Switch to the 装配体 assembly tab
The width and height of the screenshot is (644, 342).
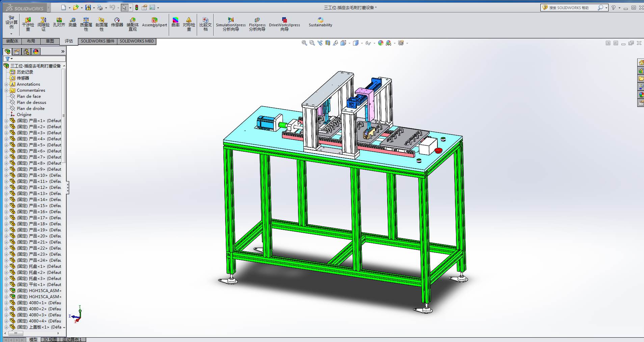(x=12, y=41)
